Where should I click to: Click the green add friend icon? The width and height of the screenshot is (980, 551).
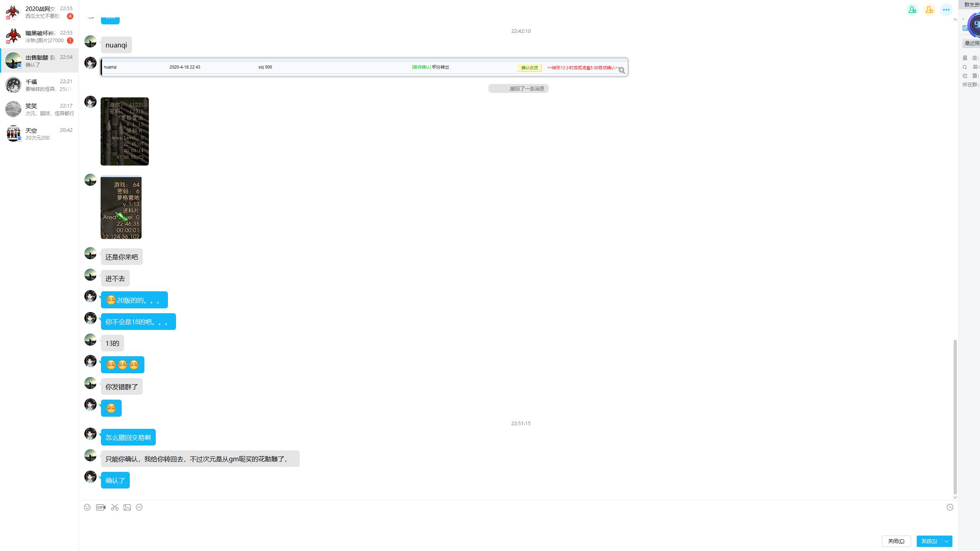(x=912, y=10)
